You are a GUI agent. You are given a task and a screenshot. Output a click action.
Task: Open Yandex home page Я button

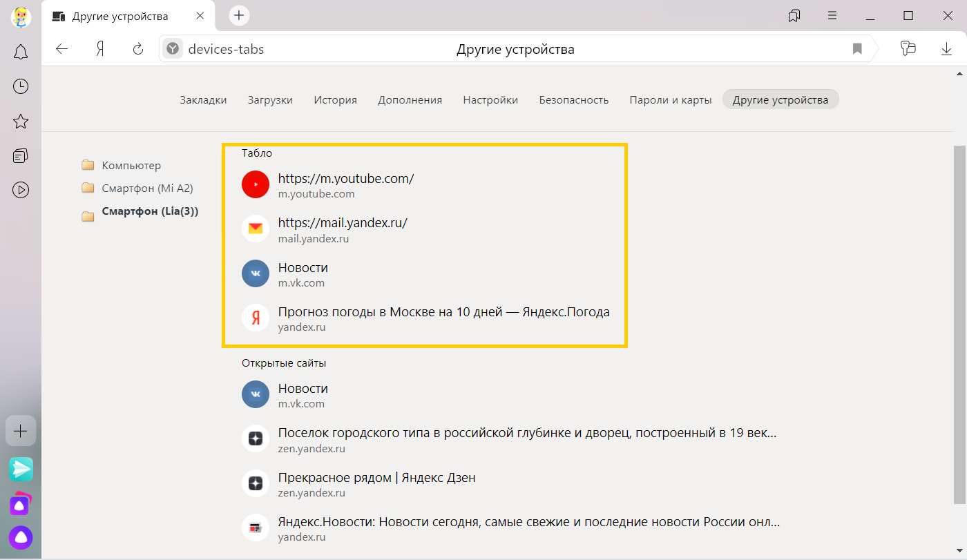[100, 49]
